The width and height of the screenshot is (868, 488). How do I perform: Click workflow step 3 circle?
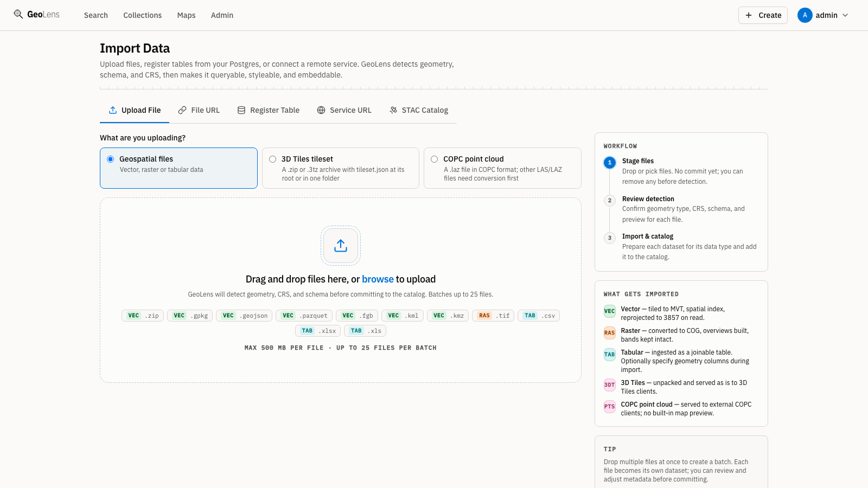coord(610,238)
